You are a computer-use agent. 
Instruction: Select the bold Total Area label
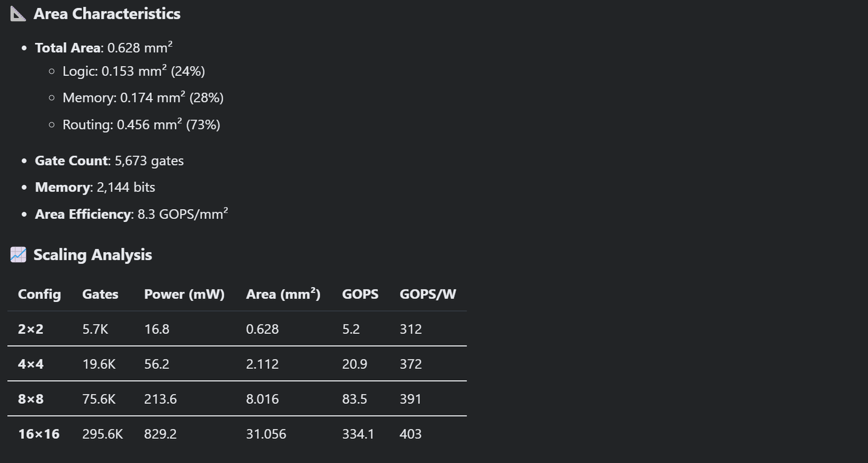point(68,48)
